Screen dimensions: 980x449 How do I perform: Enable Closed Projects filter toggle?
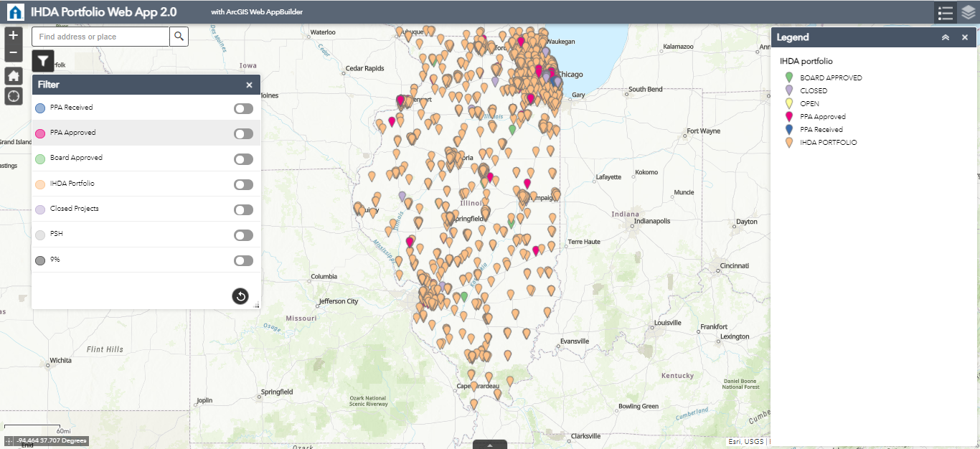(x=243, y=209)
